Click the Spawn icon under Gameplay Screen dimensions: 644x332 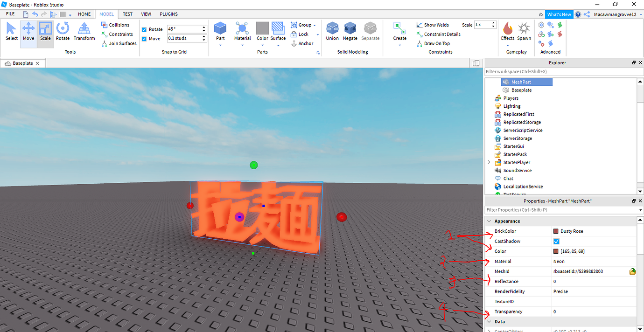(524, 32)
